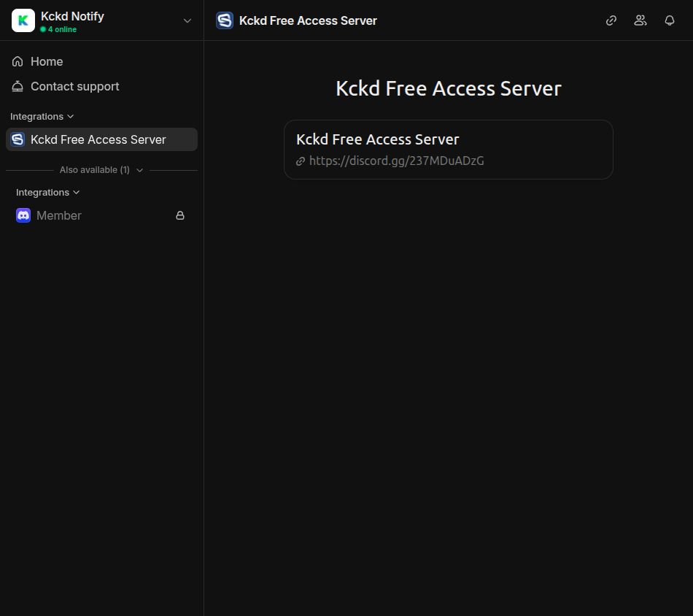
Task: Click the link icon beside Discord URL
Action: (301, 161)
